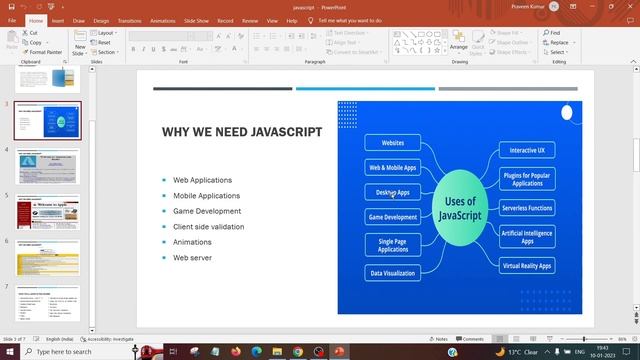This screenshot has width=640, height=360.
Task: Collapse the ribbon with the chevron
Action: [633, 62]
